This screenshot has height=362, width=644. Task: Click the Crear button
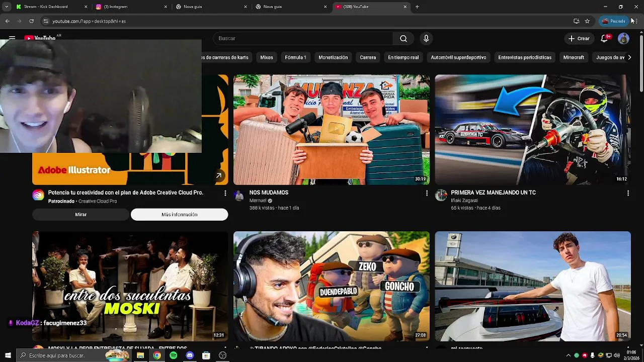point(579,39)
